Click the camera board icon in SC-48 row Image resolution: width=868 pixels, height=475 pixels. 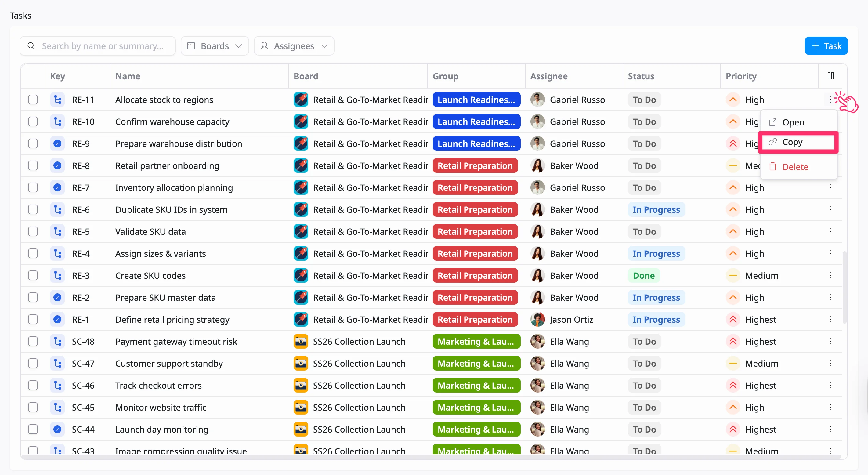click(x=301, y=342)
